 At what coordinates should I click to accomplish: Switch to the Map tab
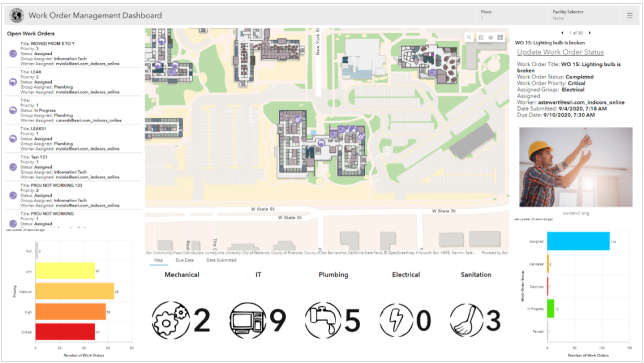click(x=159, y=260)
